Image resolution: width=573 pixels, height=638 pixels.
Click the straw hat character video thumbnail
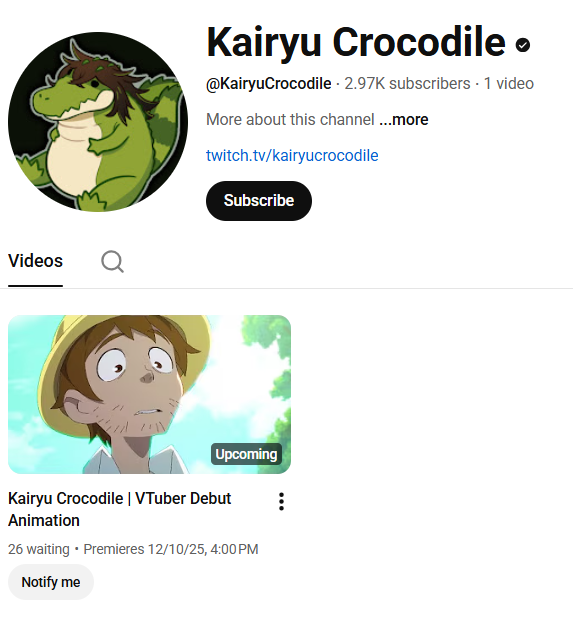[x=149, y=394]
